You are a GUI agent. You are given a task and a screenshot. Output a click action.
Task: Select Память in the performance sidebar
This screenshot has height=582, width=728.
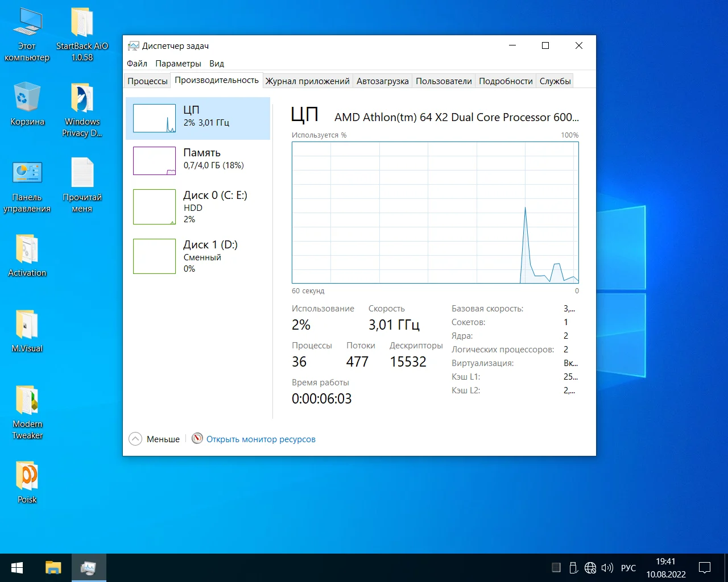(x=198, y=161)
